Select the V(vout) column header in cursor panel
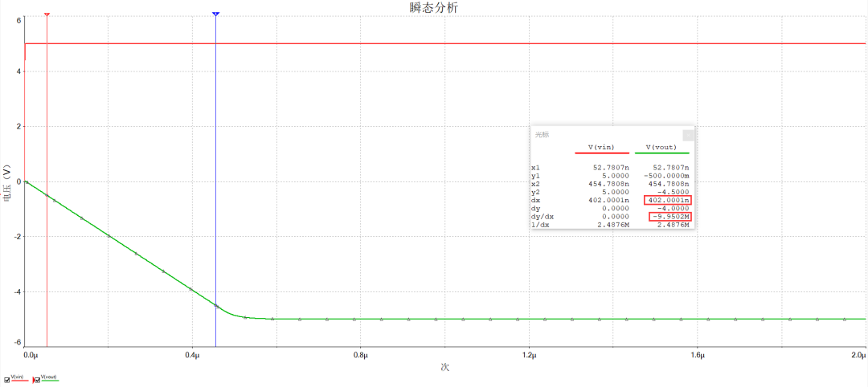The height and width of the screenshot is (387, 868). 661,147
